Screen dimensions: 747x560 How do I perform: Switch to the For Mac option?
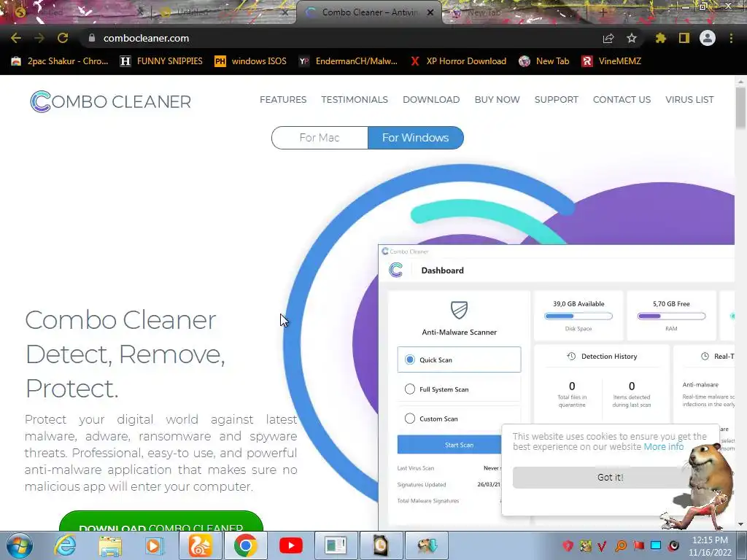(x=320, y=138)
